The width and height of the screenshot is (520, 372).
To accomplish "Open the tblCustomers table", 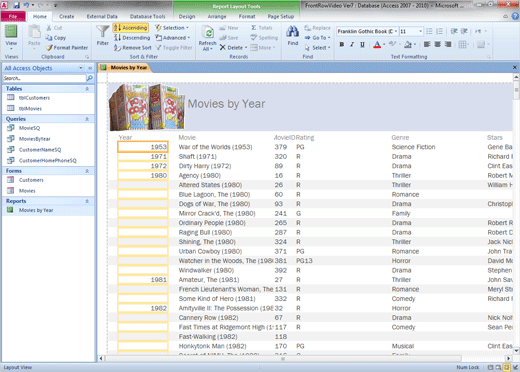I will (x=34, y=98).
